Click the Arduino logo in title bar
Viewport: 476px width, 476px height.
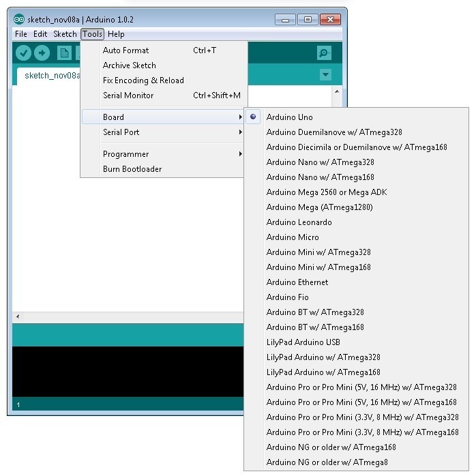19,19
